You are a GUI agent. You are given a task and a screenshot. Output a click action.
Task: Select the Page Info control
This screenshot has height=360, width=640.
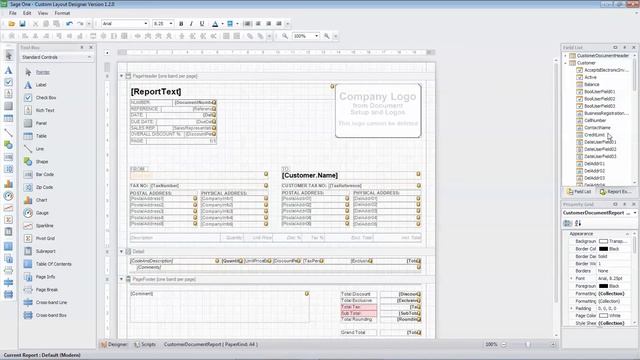[45, 277]
